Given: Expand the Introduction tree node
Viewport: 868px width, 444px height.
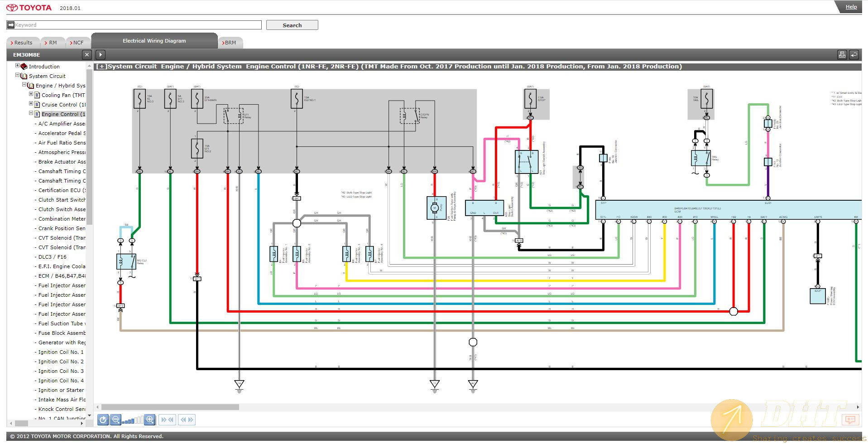Looking at the screenshot, I should 17,66.
